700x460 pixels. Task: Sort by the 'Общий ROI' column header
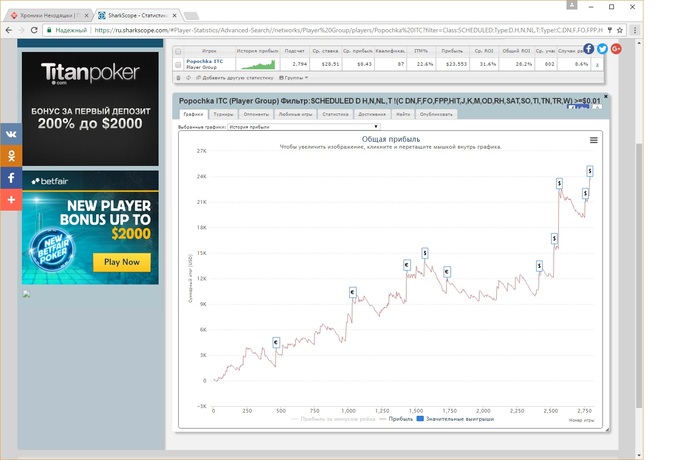pyautogui.click(x=516, y=51)
